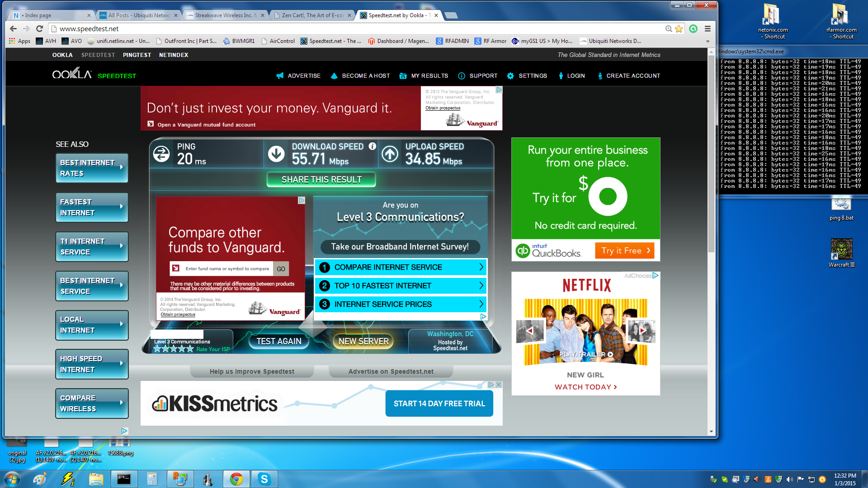
Task: Click the Chrome forward arrow
Action: pyautogui.click(x=26, y=28)
